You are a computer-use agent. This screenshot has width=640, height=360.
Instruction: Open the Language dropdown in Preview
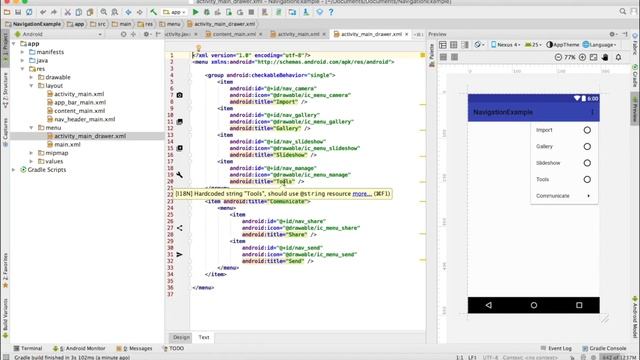[x=599, y=44]
